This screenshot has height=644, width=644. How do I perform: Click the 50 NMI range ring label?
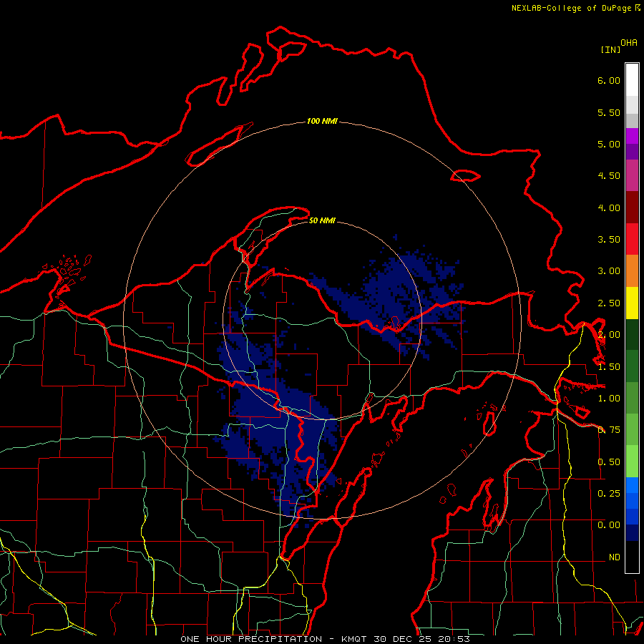[322, 220]
